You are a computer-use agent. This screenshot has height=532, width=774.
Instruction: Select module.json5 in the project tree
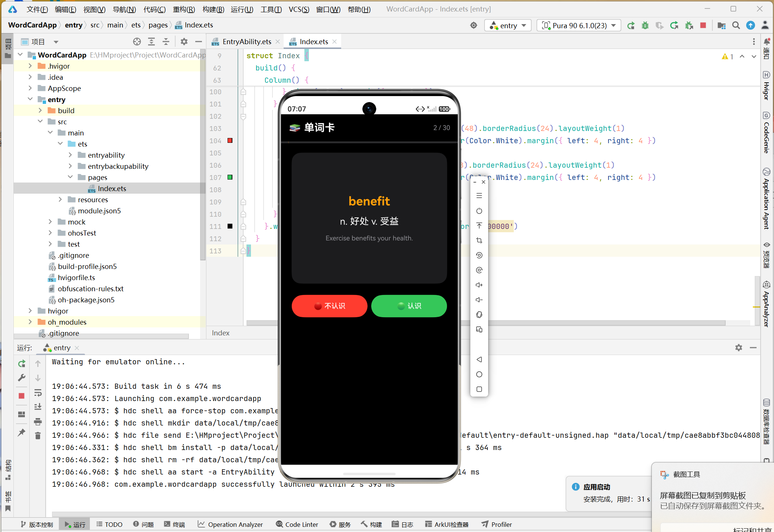point(99,211)
